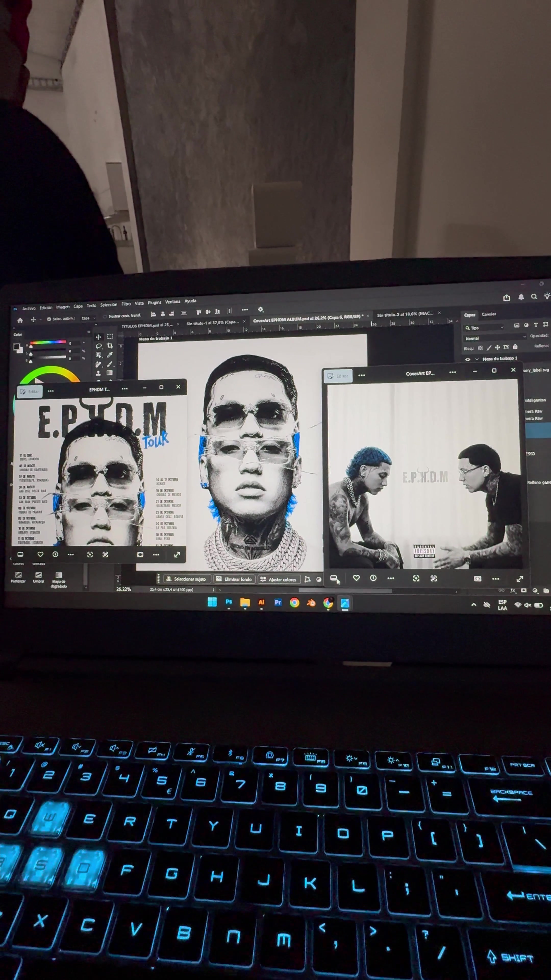Click the Share icon at top right

click(507, 298)
